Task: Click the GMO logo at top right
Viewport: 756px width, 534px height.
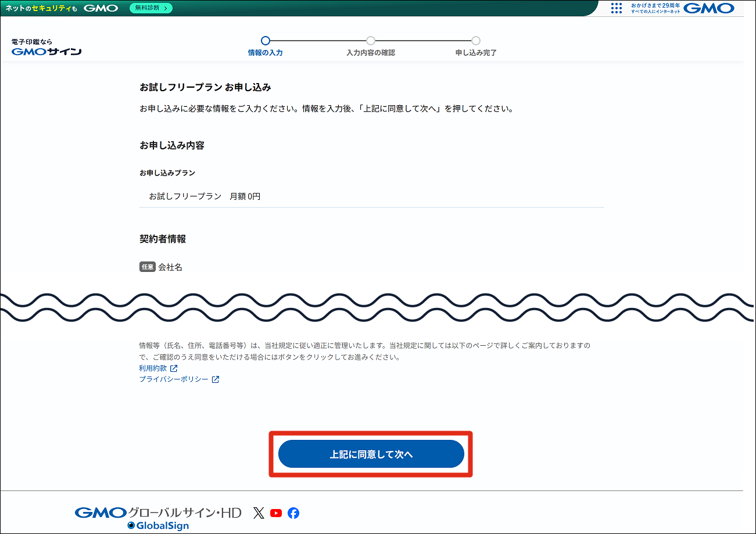Action: coord(708,9)
